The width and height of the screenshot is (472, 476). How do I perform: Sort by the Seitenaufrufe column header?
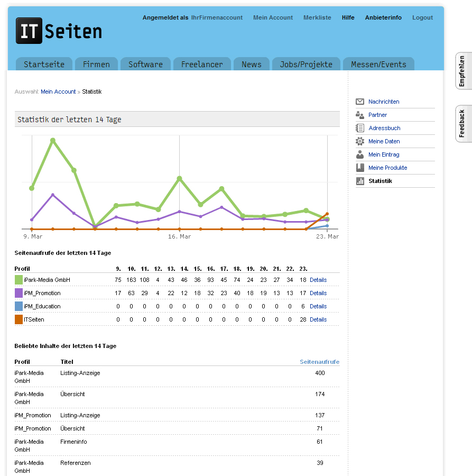point(319,362)
